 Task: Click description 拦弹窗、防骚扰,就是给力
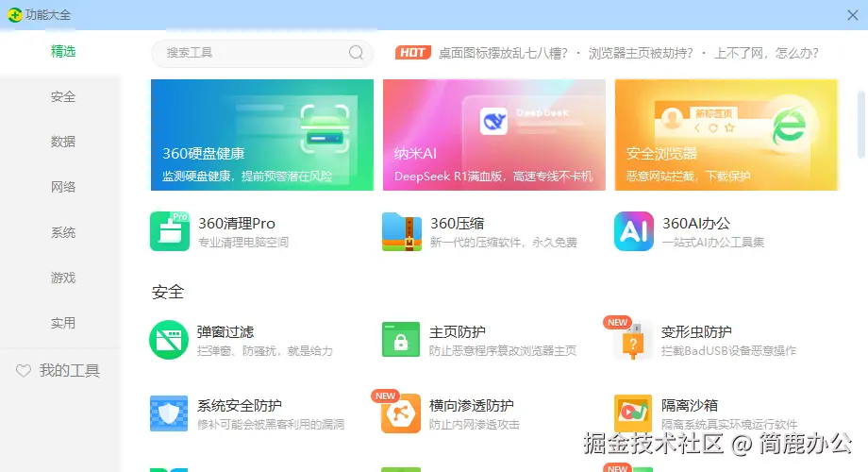pos(265,350)
